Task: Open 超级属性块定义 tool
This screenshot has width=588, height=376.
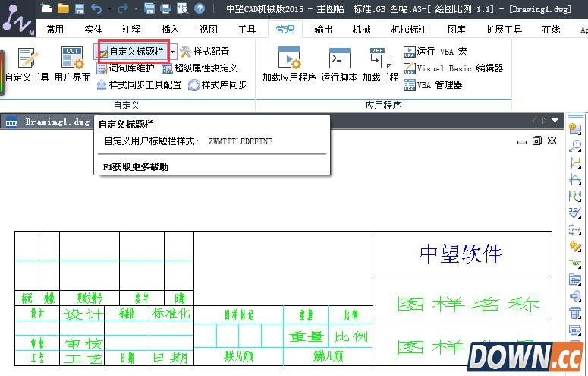Action: pos(200,68)
